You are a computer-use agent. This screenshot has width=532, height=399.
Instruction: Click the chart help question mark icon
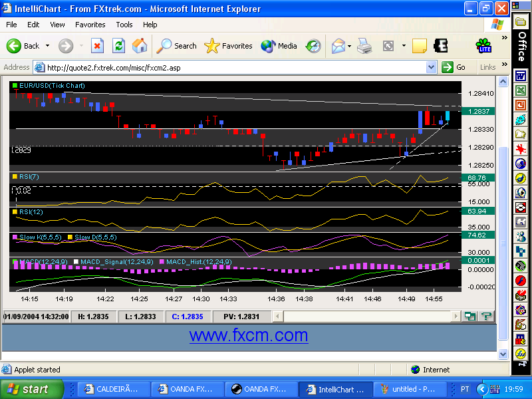(x=486, y=317)
